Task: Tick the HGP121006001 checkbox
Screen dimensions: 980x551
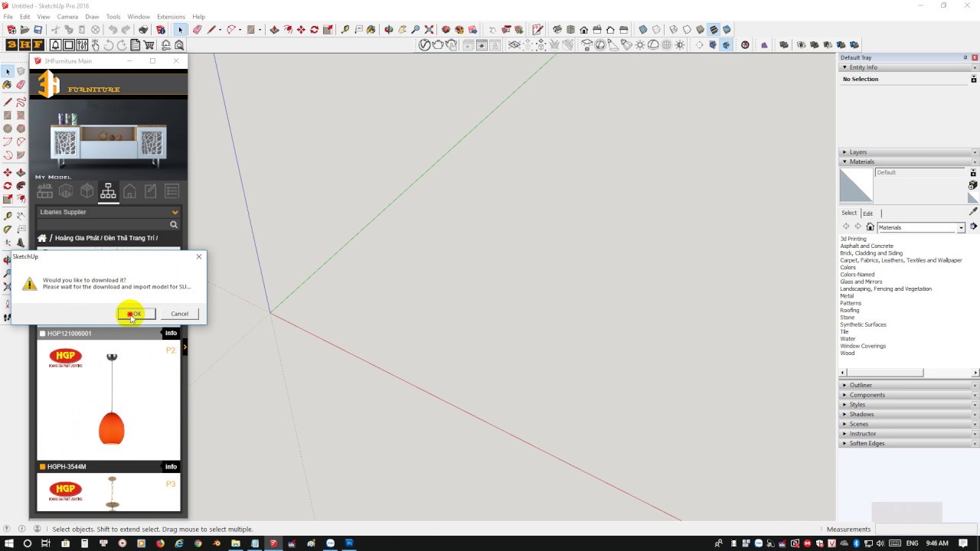Action: click(x=42, y=334)
